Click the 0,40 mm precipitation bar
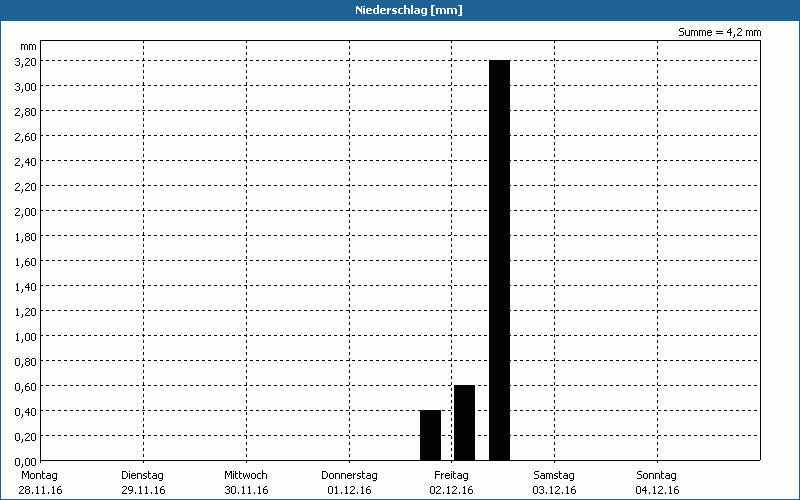The image size is (800, 500). click(430, 435)
